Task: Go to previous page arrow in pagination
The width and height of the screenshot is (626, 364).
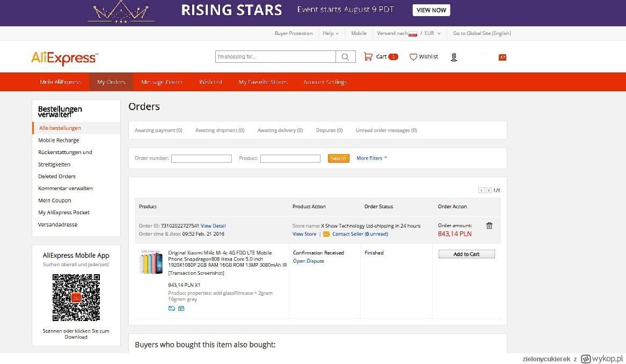Action: pyautogui.click(x=482, y=191)
